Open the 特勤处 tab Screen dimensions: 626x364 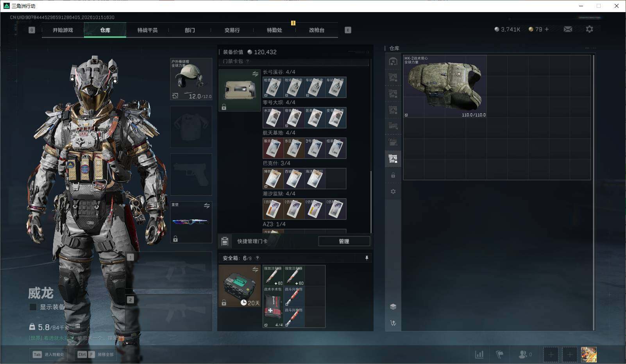click(x=274, y=30)
